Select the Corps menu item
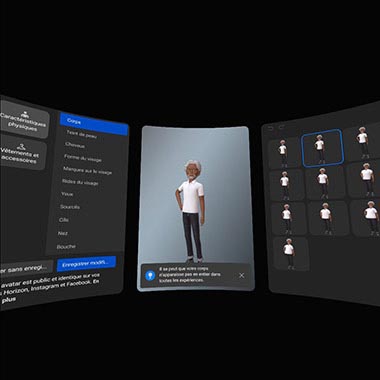Screen dimensions: 380x380 tap(94, 124)
